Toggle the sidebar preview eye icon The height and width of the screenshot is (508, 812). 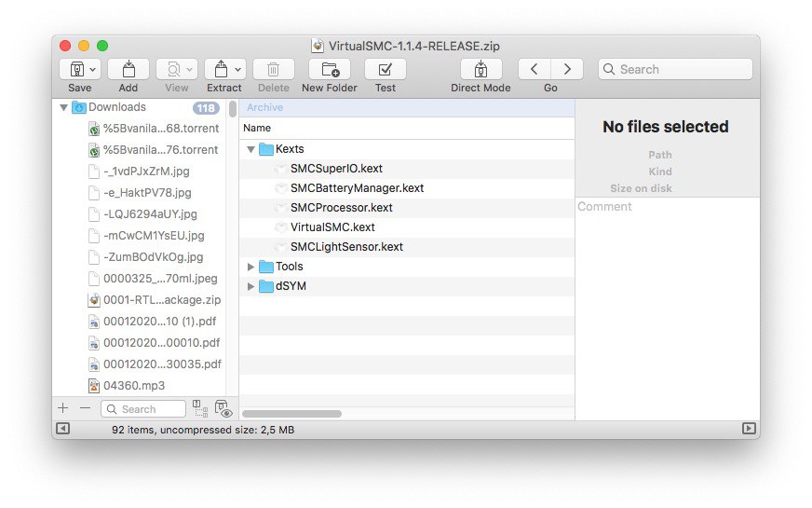coord(223,408)
